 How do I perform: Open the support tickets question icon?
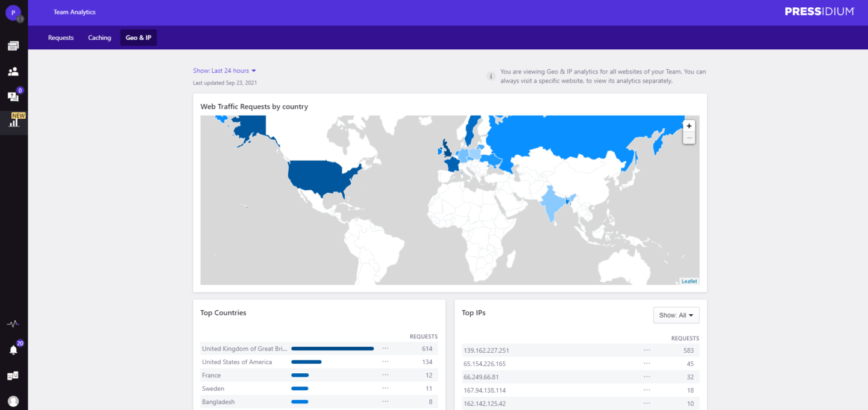click(x=13, y=96)
